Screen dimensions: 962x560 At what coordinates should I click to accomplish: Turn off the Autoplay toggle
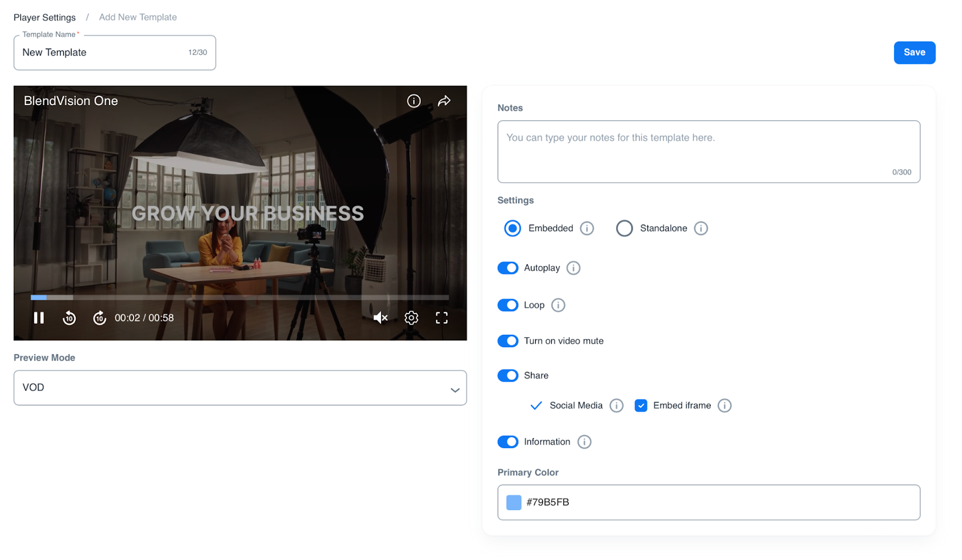point(508,268)
